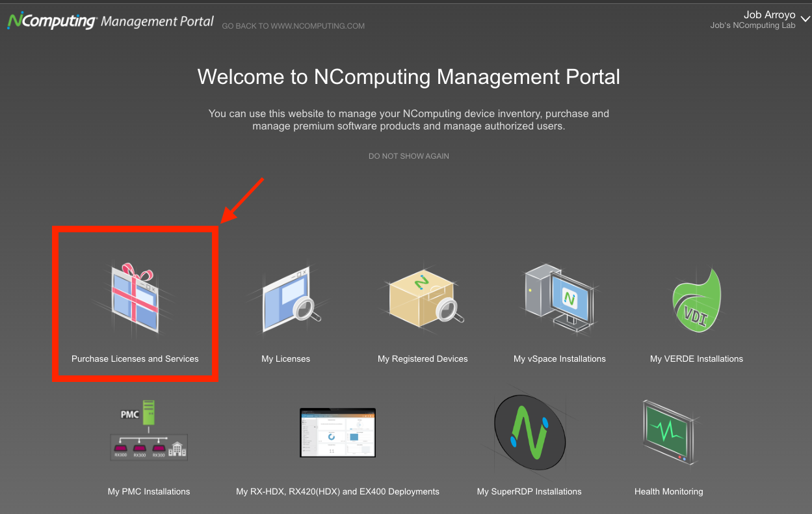
Task: Click the My SuperRDP Installations label
Action: [529, 491]
